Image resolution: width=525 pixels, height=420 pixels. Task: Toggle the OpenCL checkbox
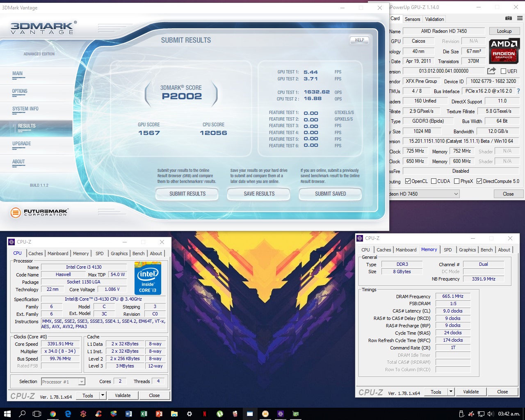point(408,181)
